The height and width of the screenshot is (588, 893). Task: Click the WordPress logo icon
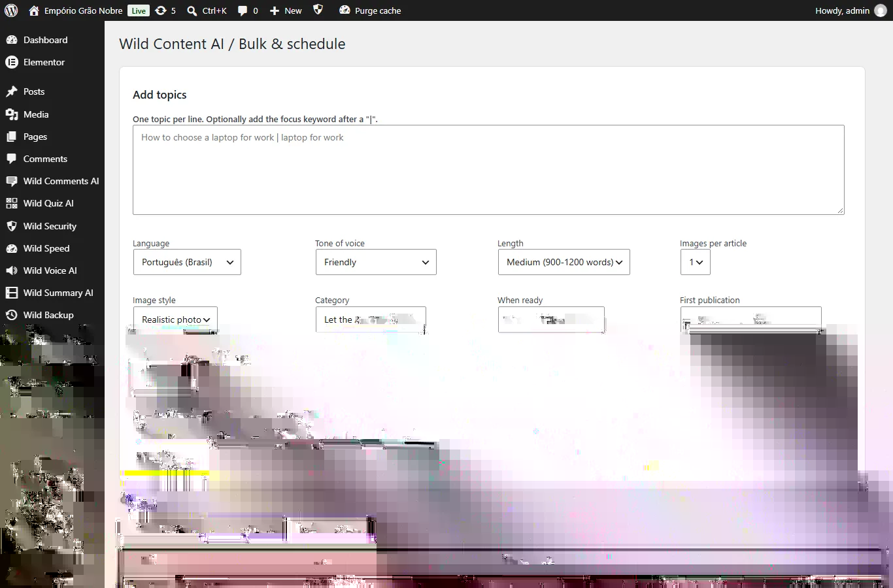pos(11,10)
